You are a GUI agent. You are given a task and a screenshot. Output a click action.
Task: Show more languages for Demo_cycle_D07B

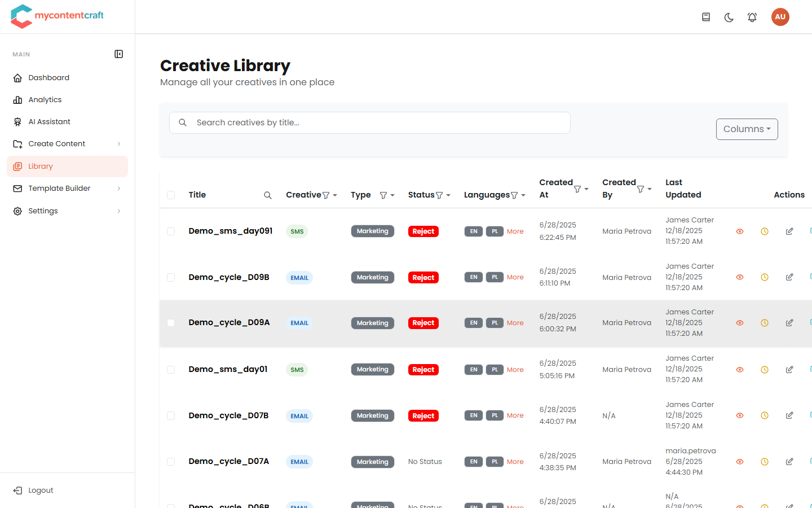(515, 415)
